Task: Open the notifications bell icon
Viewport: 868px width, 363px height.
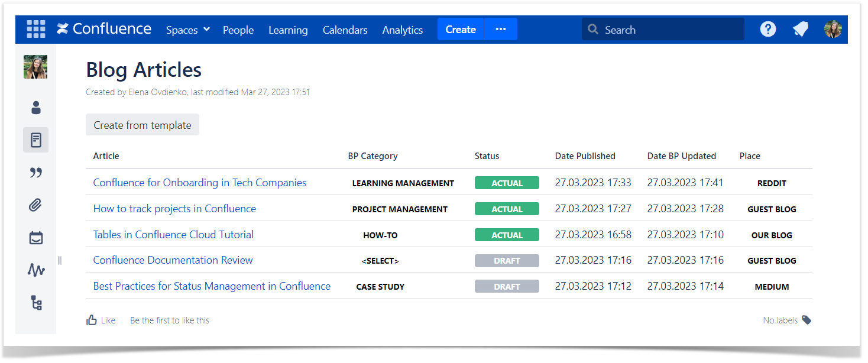Action: point(801,29)
